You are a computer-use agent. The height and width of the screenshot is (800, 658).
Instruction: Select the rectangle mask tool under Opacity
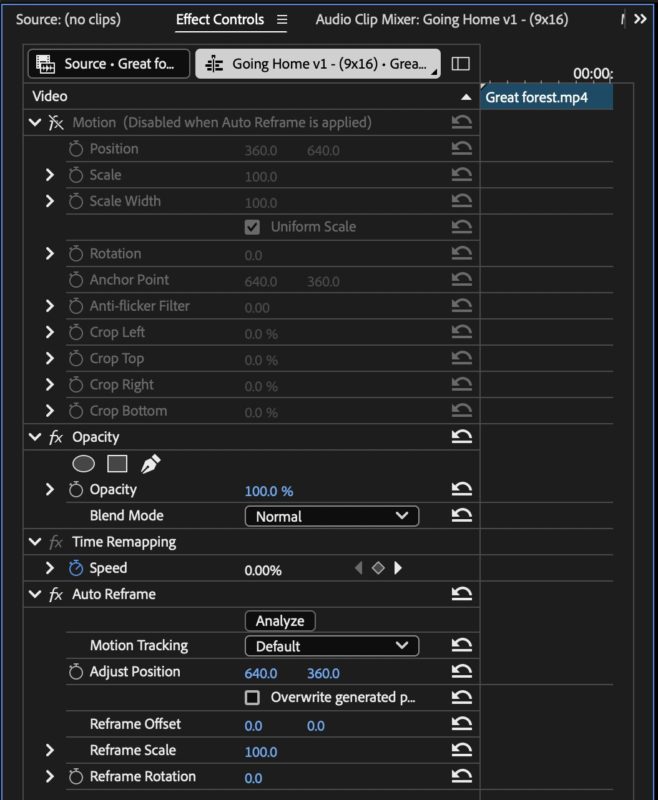117,464
